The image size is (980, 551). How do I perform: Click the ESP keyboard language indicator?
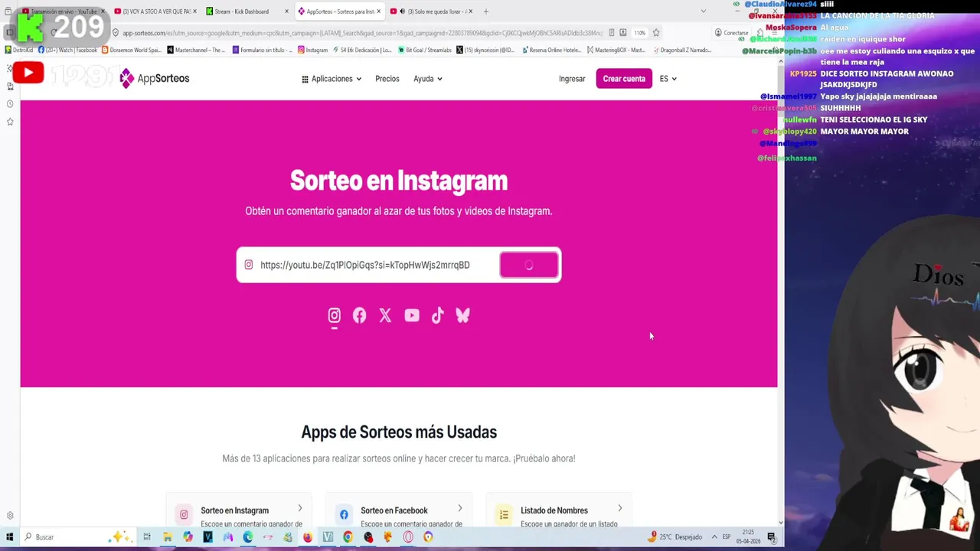click(727, 537)
